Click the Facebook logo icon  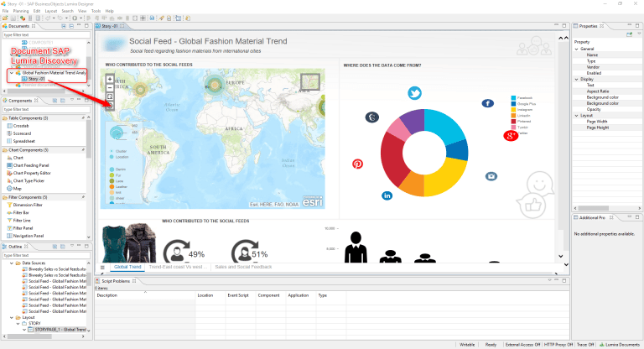click(488, 103)
